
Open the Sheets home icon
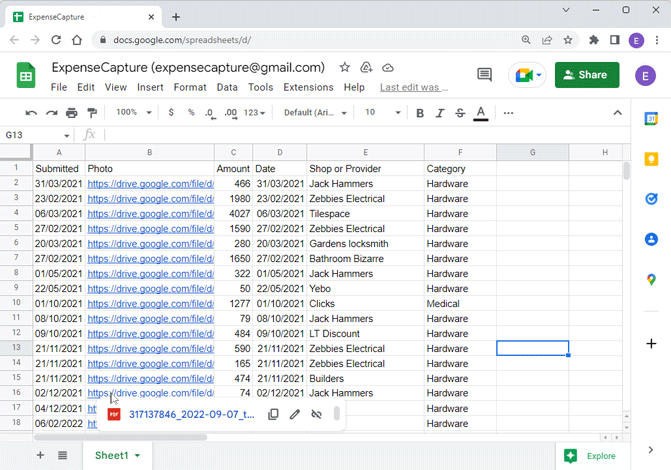(x=26, y=75)
